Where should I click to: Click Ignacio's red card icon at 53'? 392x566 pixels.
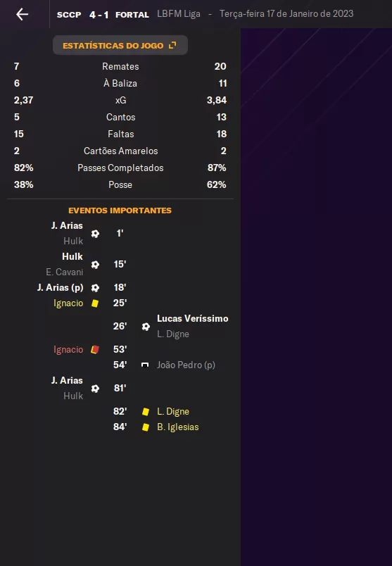click(x=95, y=349)
